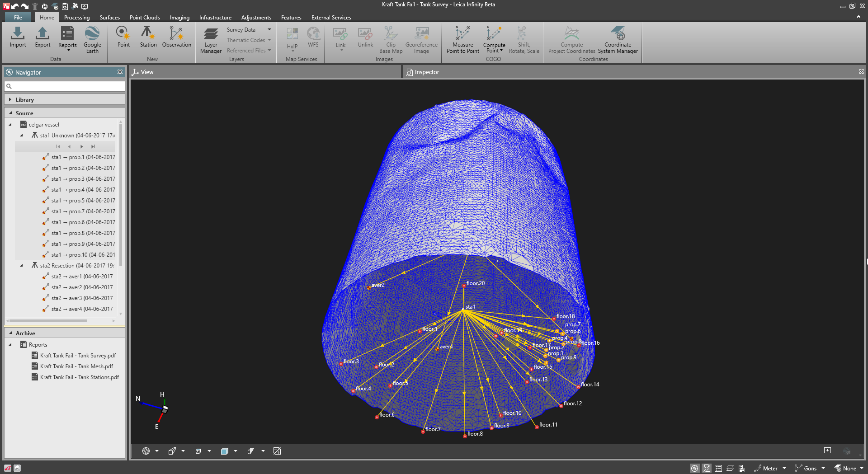Viewport: 868px width, 474px height.
Task: Open Kraft Tank Fail - Tank Mesh.pdf report
Action: coord(76,366)
